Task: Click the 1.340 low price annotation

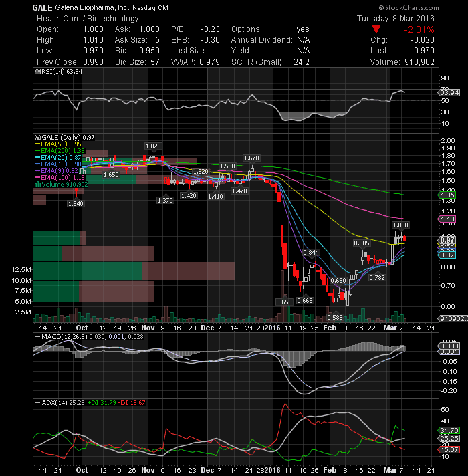Action: point(76,204)
